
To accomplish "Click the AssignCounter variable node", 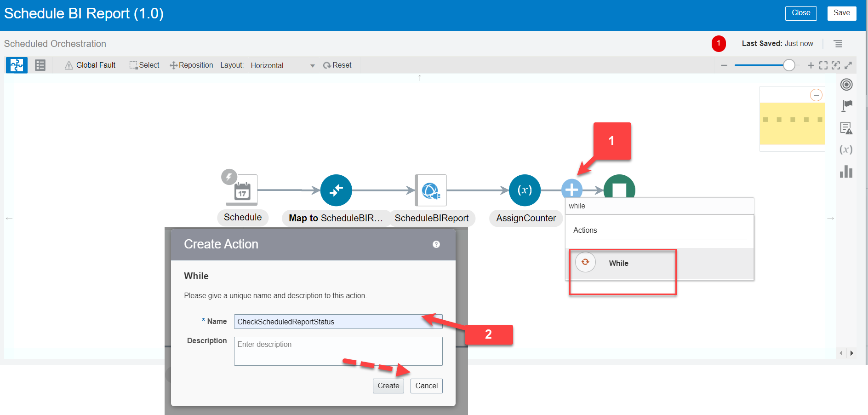I will tap(525, 190).
